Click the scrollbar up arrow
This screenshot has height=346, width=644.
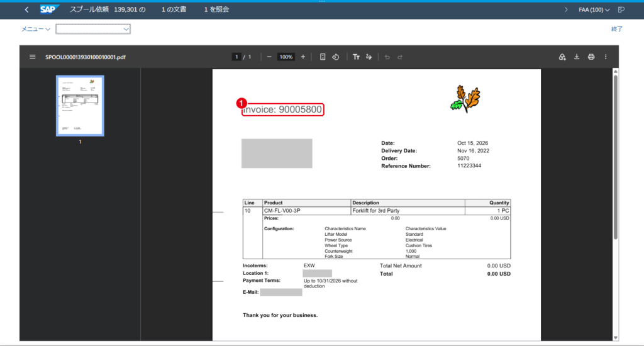tap(615, 72)
